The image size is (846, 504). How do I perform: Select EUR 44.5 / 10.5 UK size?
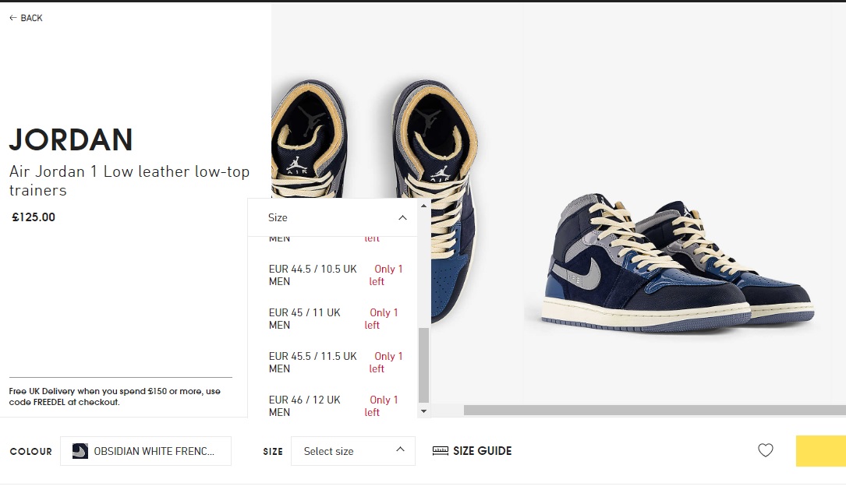(x=332, y=275)
